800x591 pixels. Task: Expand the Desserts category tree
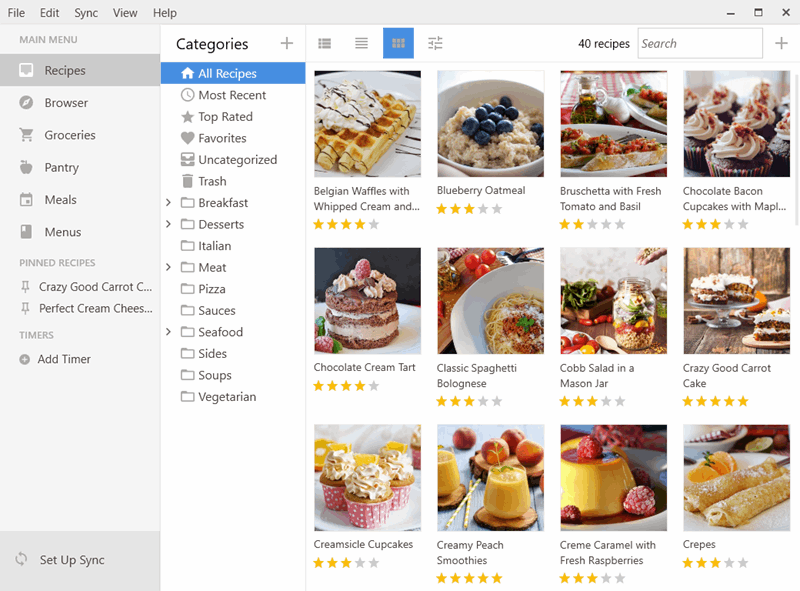tap(169, 224)
